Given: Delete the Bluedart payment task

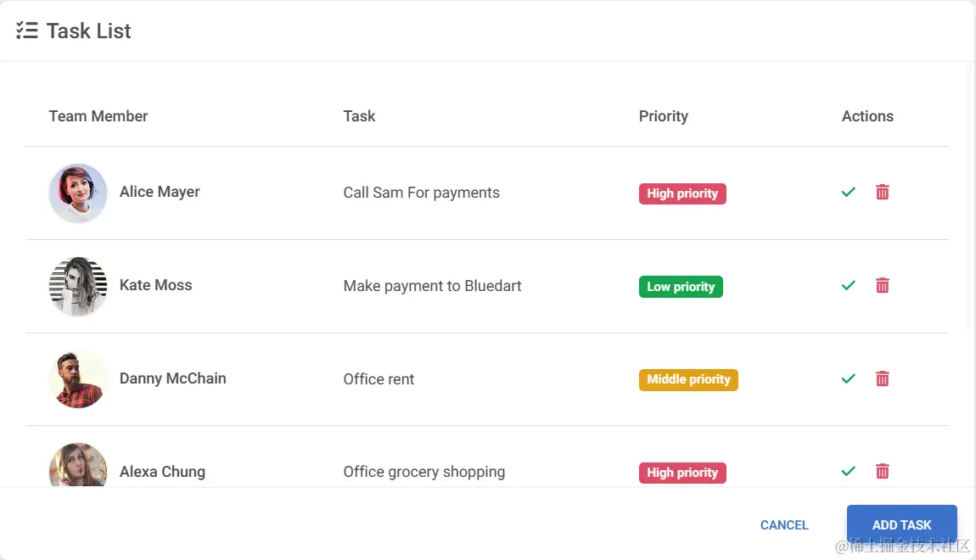Looking at the screenshot, I should click(883, 286).
